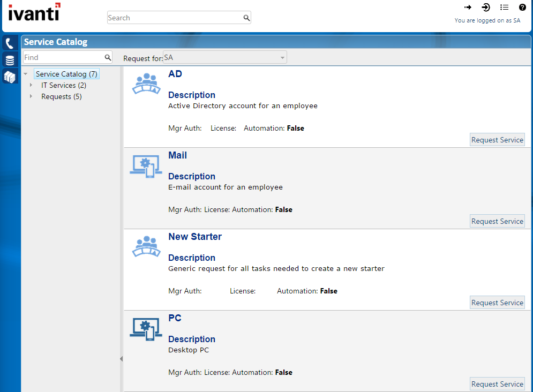Click the AD service people icon
This screenshot has width=533, height=392.
(x=146, y=84)
